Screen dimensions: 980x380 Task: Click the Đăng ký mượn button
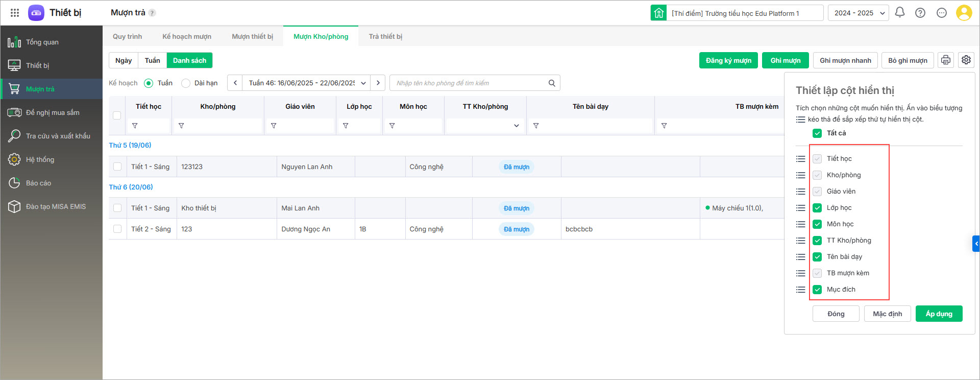point(728,60)
